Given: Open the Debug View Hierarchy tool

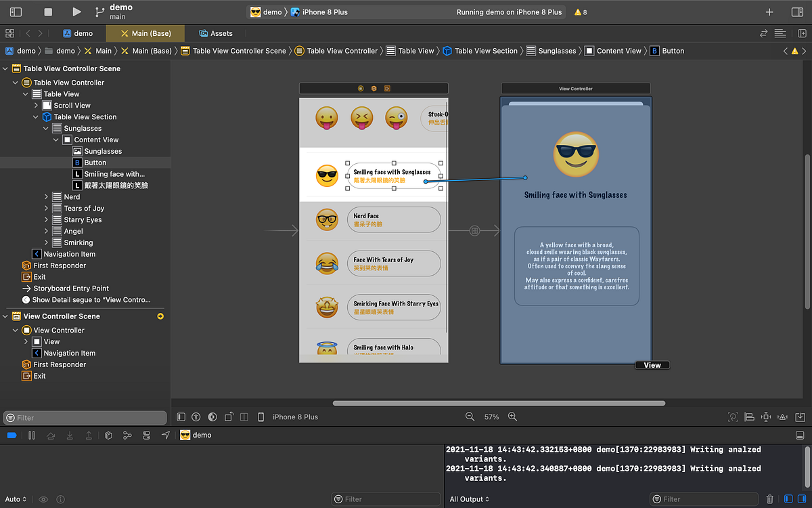Looking at the screenshot, I should (108, 435).
